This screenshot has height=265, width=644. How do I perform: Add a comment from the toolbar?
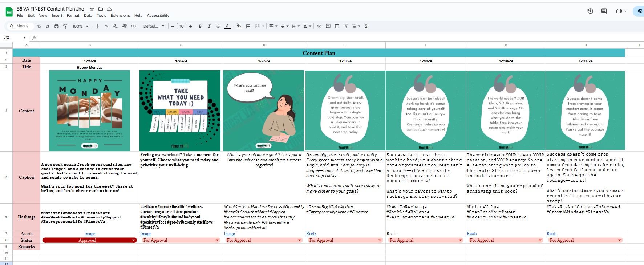328,26
